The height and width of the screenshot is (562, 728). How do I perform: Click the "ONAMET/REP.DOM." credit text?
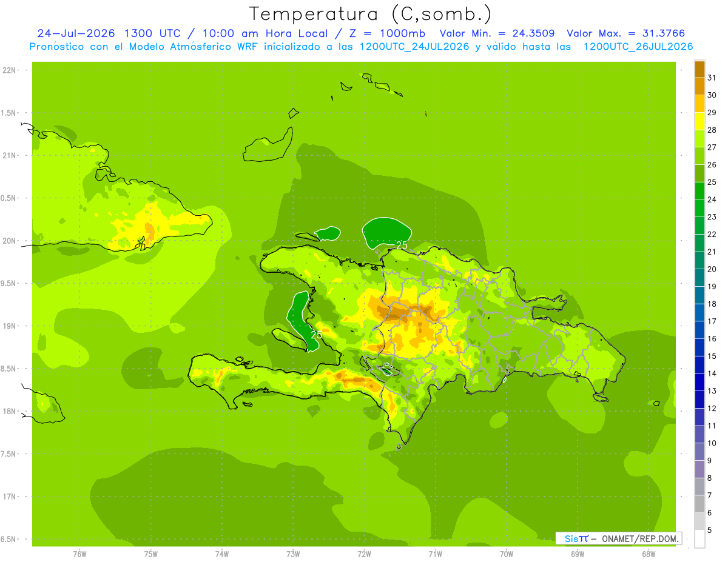tap(640, 538)
